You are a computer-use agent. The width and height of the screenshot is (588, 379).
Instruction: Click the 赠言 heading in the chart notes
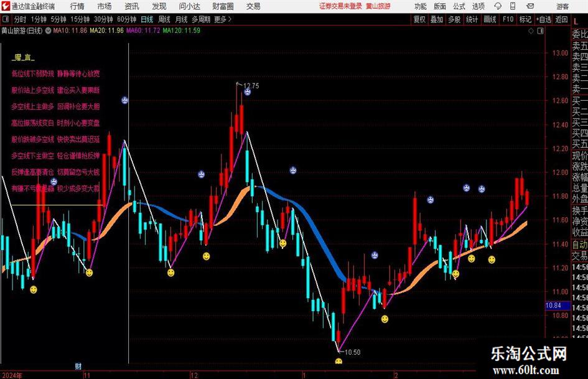coord(23,57)
